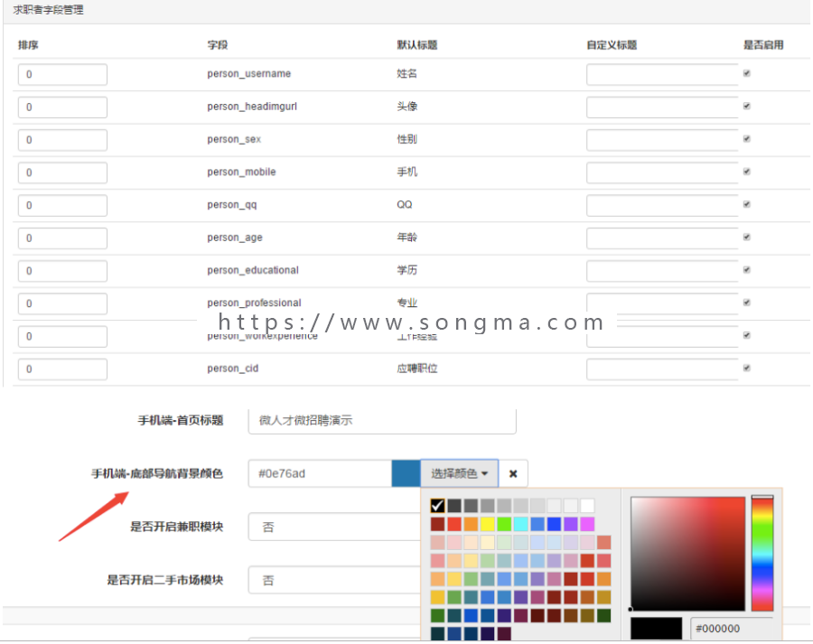Click the person_username field name
This screenshot has height=644, width=813.
tap(249, 74)
